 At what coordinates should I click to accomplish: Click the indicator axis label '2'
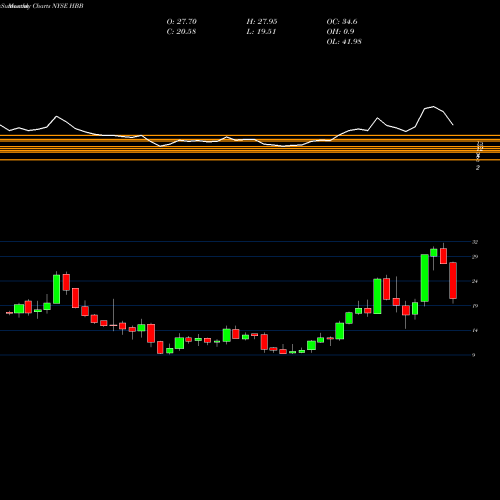click(x=478, y=168)
